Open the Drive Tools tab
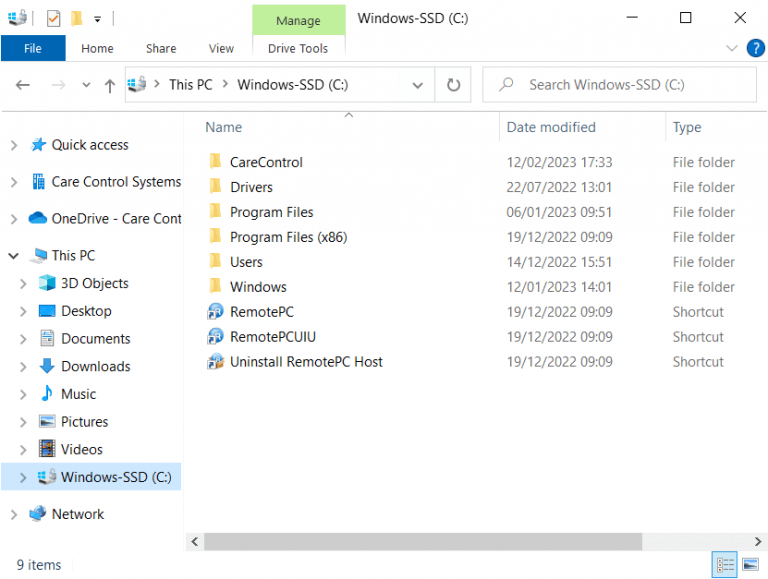The height and width of the screenshot is (579, 768). pyautogui.click(x=298, y=48)
